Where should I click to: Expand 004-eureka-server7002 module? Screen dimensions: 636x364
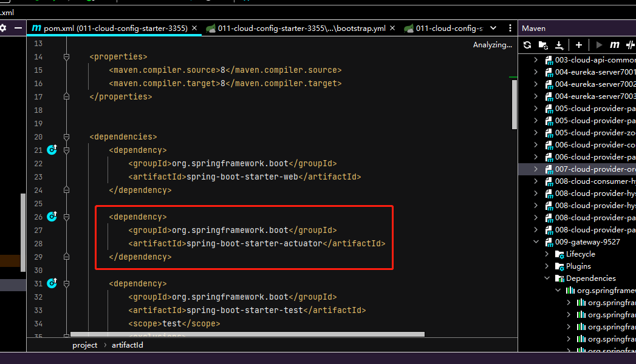click(536, 84)
